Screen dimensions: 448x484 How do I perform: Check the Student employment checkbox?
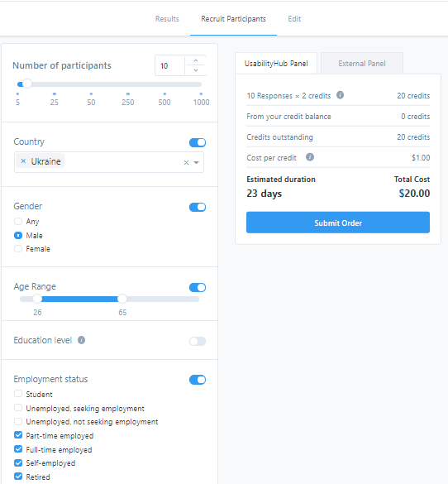[18, 394]
